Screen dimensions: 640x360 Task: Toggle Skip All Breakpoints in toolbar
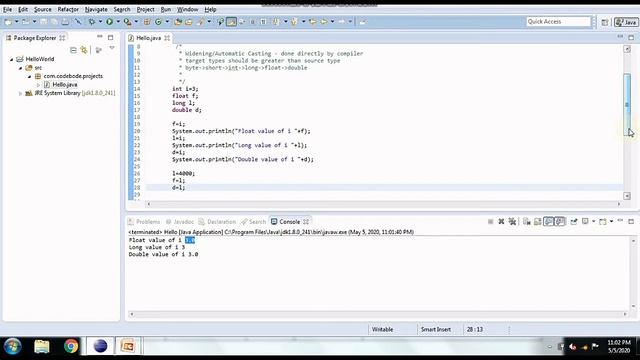78,22
